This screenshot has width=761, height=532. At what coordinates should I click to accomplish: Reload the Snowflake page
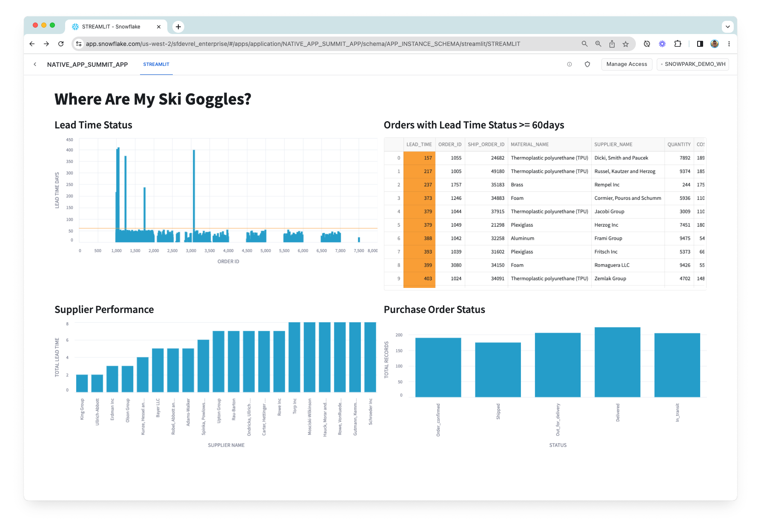coord(61,44)
